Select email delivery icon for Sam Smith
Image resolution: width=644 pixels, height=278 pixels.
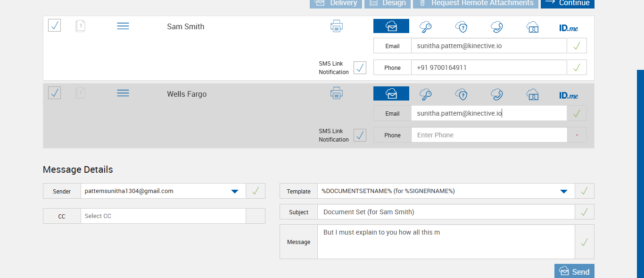(391, 26)
